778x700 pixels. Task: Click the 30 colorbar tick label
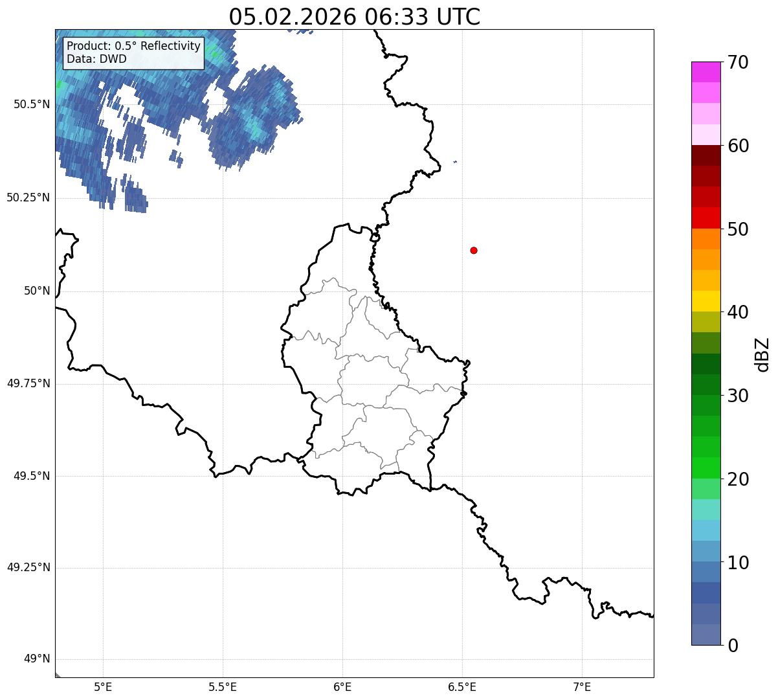(x=738, y=396)
